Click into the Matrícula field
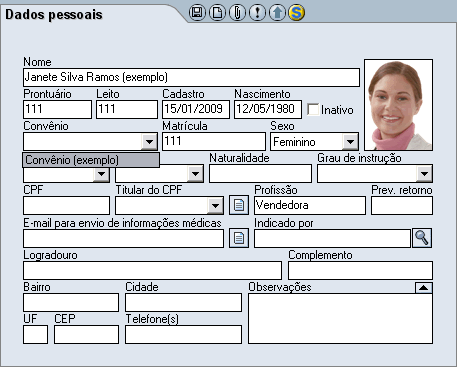Screen dimensions: 457x367 (x=214, y=141)
